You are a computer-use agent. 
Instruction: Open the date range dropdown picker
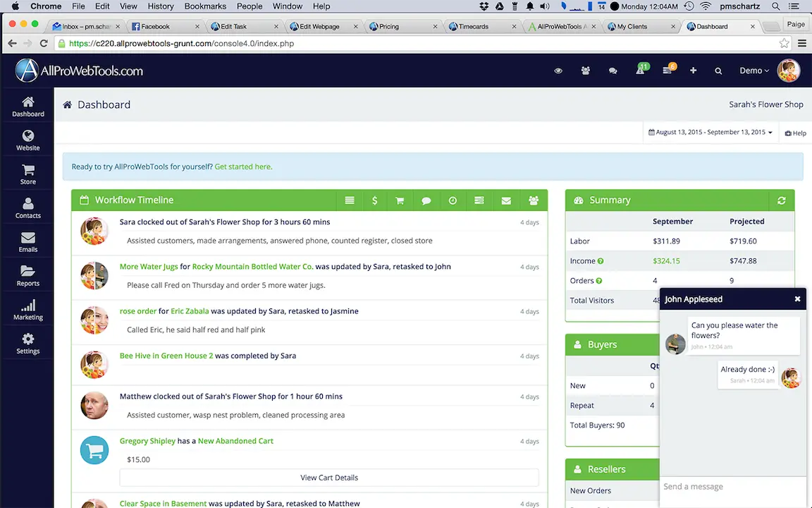pyautogui.click(x=710, y=133)
